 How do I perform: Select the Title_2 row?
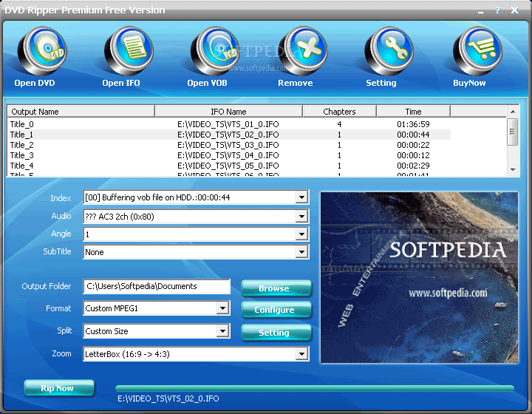229,145
